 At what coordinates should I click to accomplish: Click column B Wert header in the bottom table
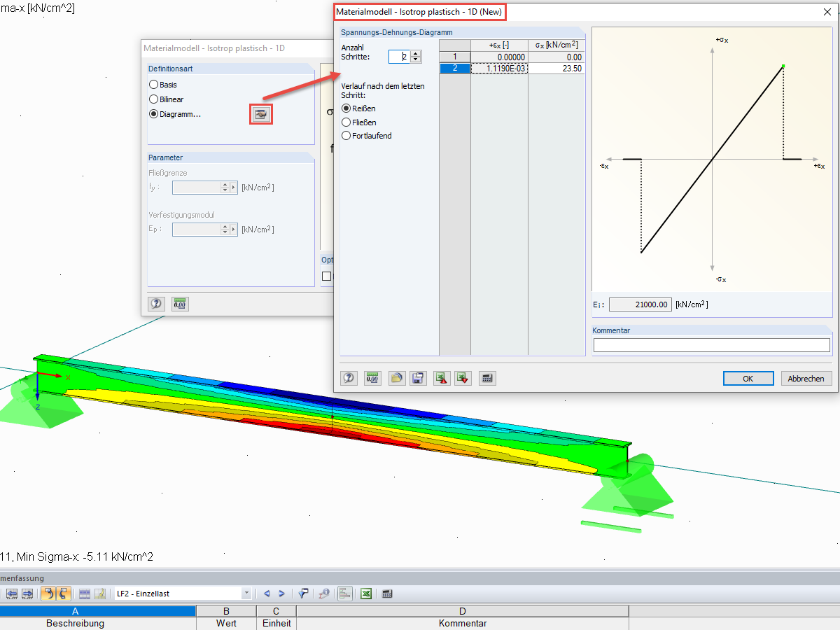click(x=226, y=617)
